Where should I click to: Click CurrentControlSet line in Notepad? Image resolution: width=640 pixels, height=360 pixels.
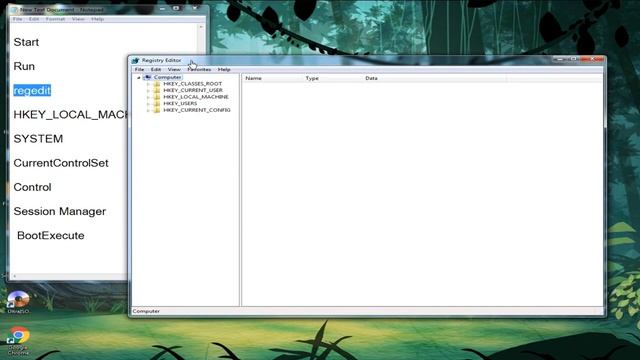[61, 163]
